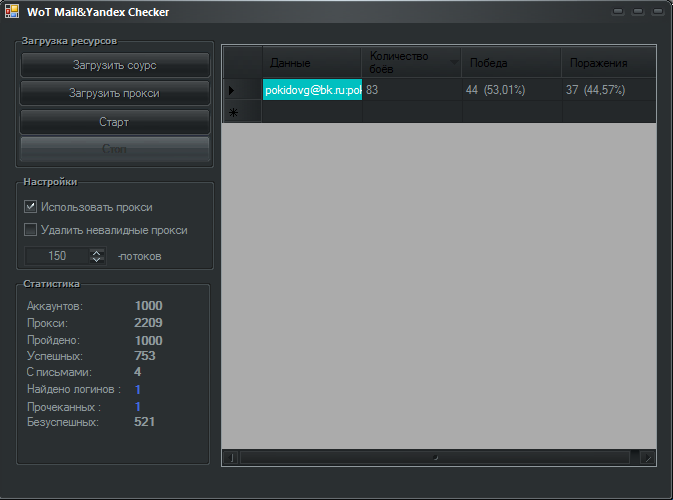Select the wins cell 44 (53,01%)
Screen dimensions: 673x500
coord(512,90)
